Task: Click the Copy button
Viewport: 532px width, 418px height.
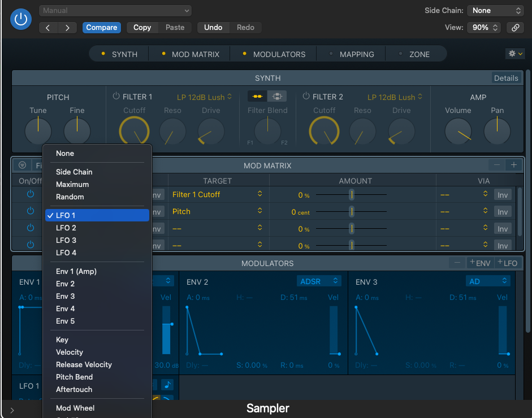Action: click(x=142, y=28)
